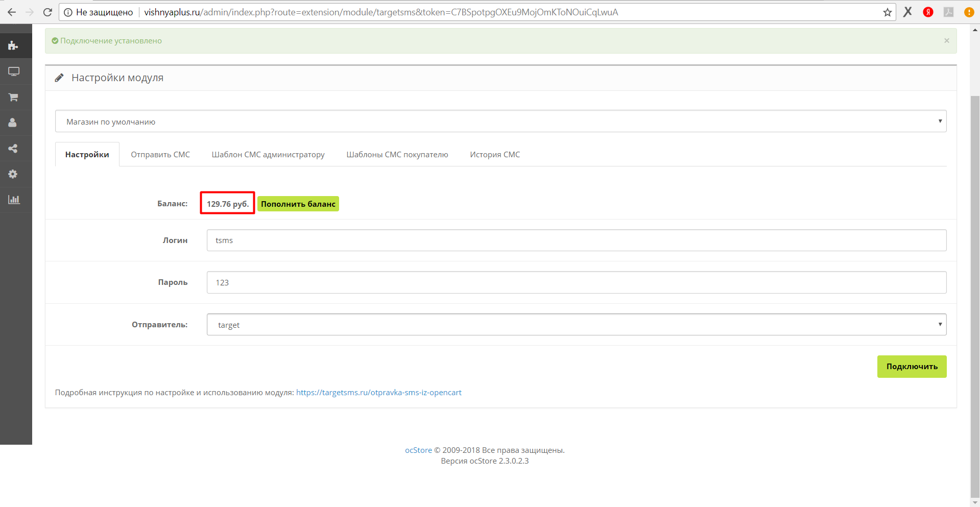980x507 pixels.
Task: Open the Extensions puzzle icon in sidebar
Action: tap(13, 46)
